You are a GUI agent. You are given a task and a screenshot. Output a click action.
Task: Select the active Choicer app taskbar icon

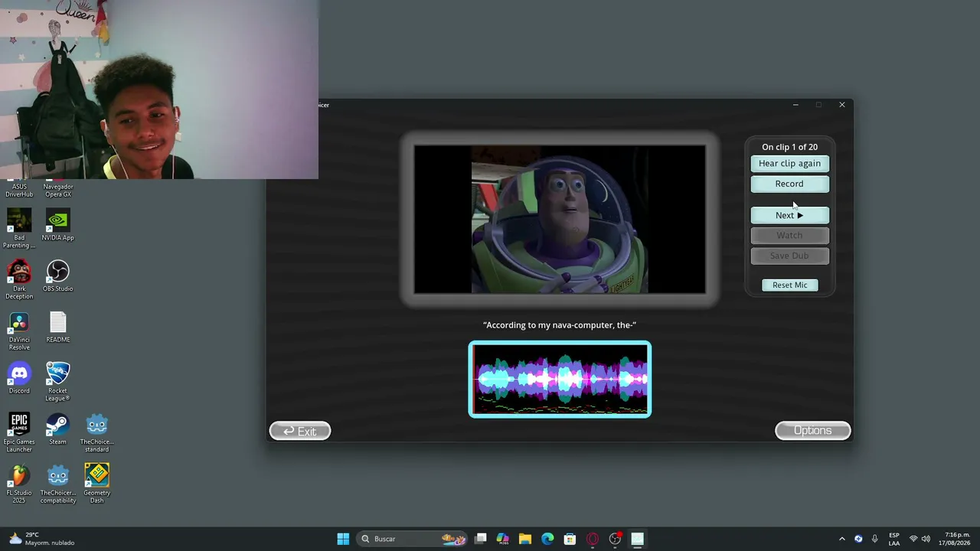click(637, 539)
